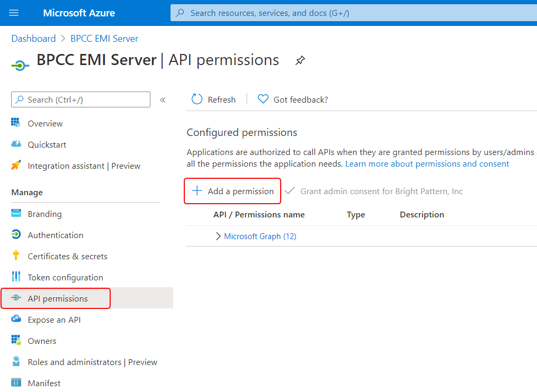Click the Grant admin consent checkmark icon
The height and width of the screenshot is (392, 537).
[x=290, y=190]
